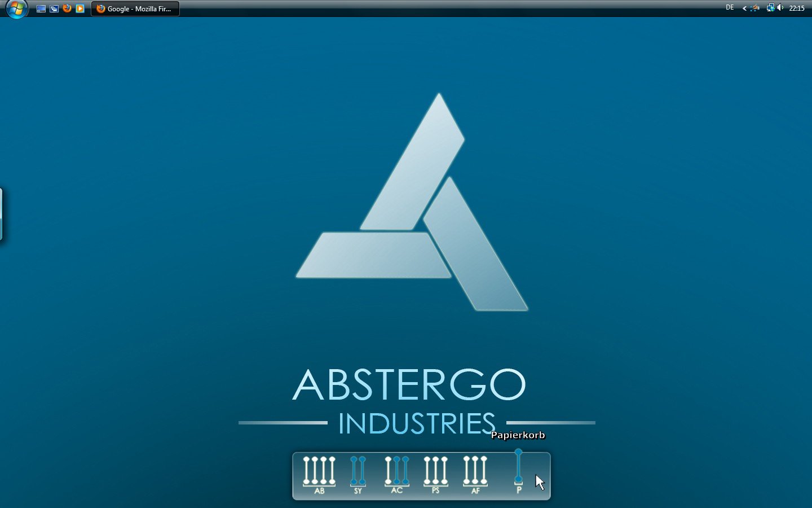
Task: Launch the AC dock icon
Action: 397,475
